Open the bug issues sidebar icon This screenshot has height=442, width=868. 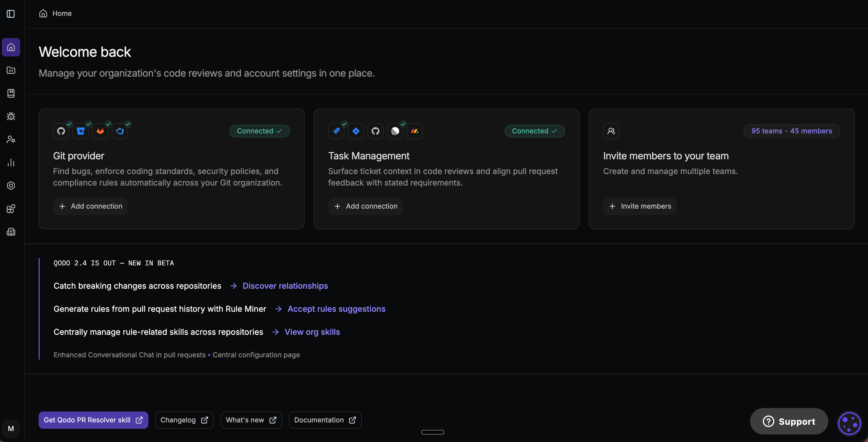click(11, 116)
